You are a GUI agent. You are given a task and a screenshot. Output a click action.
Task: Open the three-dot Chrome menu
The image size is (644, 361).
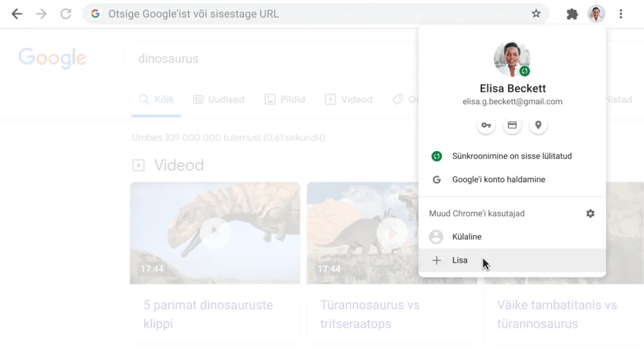(x=621, y=14)
